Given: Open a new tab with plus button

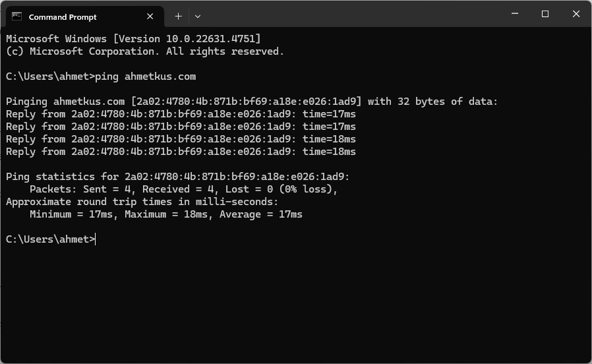Looking at the screenshot, I should click(x=178, y=16).
